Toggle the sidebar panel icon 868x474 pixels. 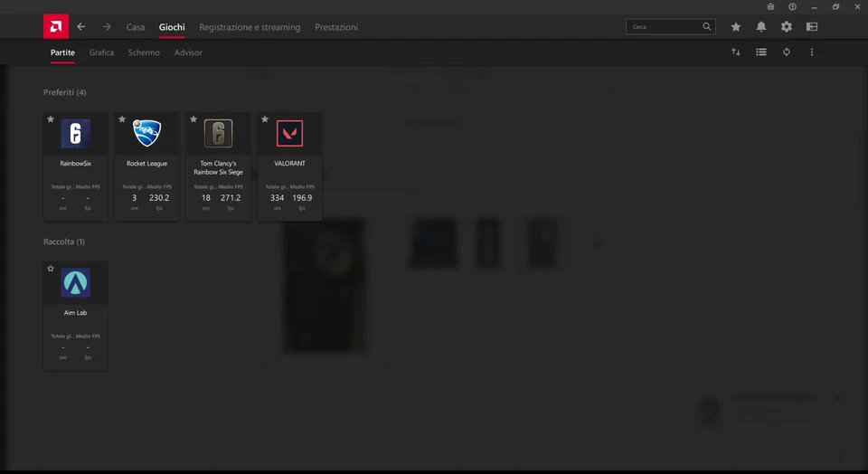pyautogui.click(x=812, y=26)
